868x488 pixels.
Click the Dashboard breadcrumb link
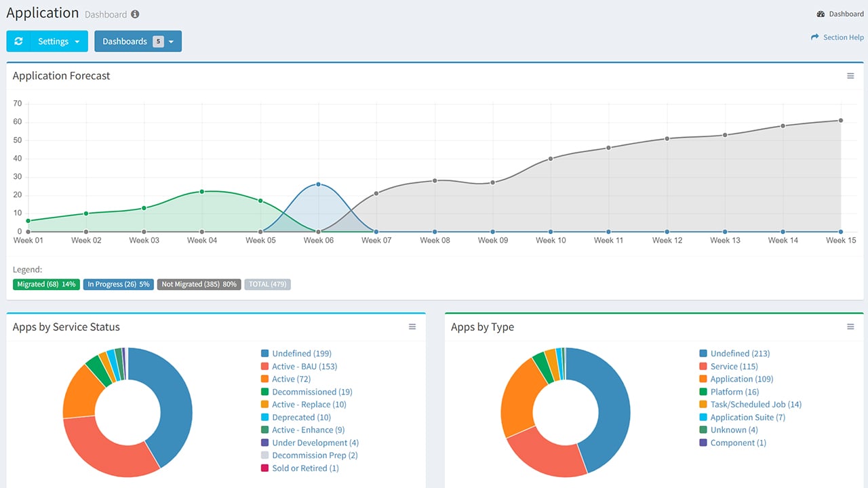[x=846, y=14]
